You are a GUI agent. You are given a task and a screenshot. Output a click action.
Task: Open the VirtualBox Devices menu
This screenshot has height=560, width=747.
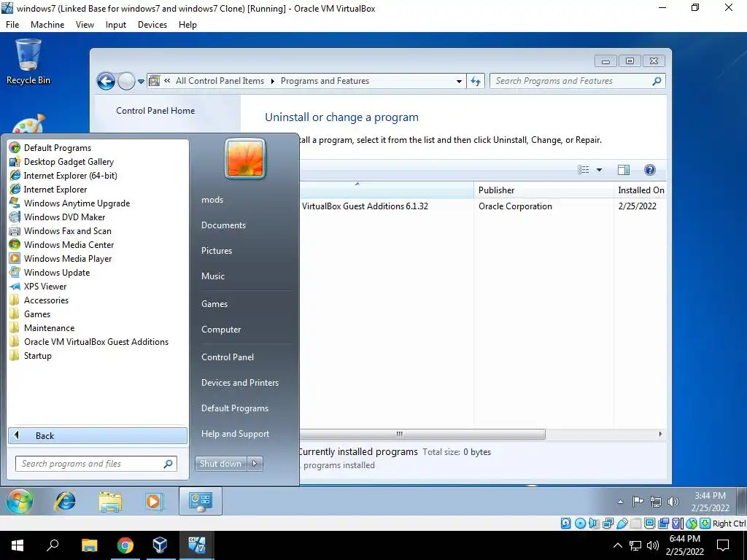pyautogui.click(x=152, y=25)
